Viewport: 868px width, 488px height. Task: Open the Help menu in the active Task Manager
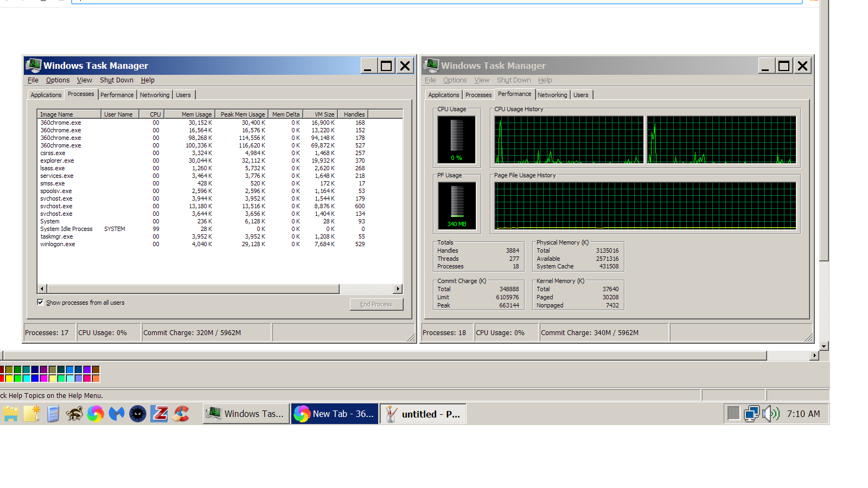point(148,80)
